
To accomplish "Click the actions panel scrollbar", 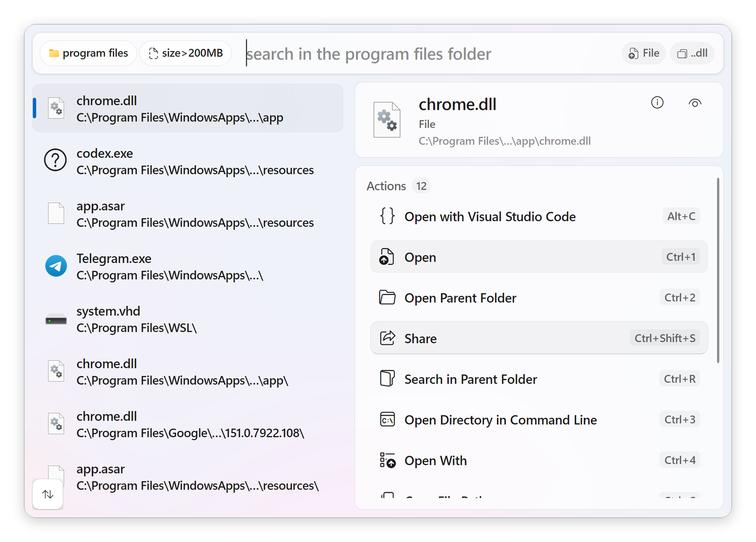I will [x=718, y=271].
